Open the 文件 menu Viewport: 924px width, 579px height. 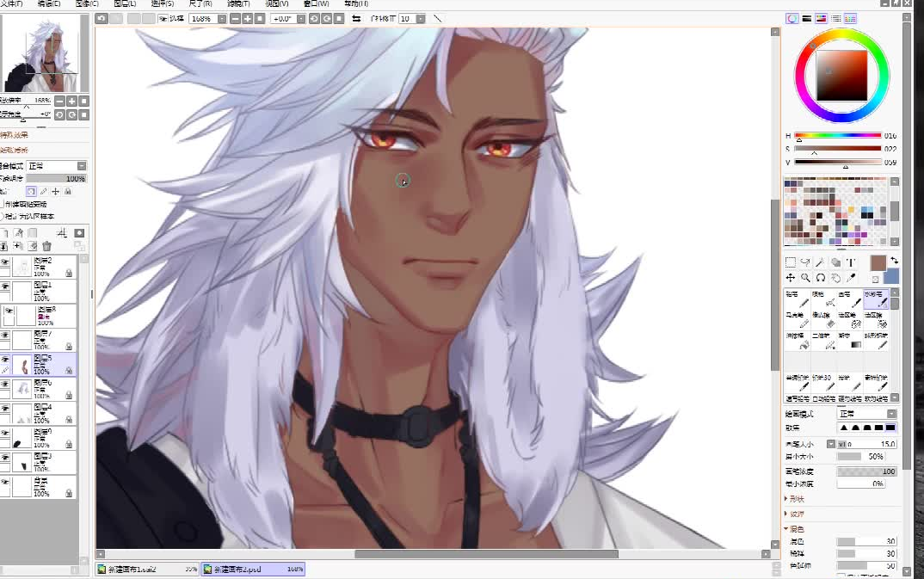point(11,3)
